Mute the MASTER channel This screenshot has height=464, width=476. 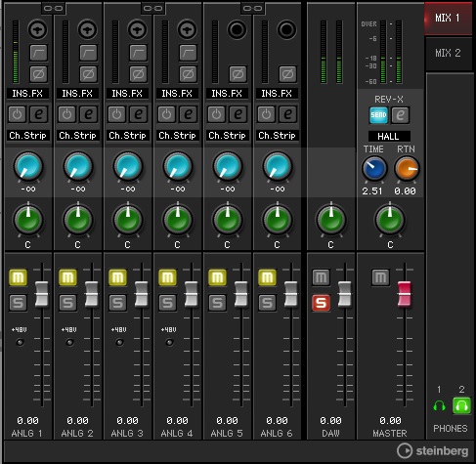tap(380, 277)
